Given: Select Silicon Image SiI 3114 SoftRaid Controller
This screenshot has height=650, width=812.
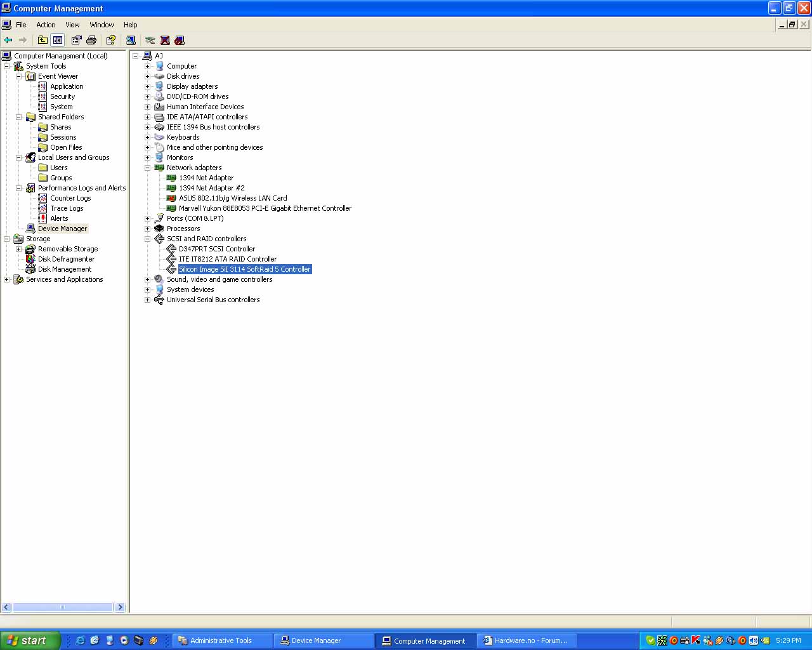Looking at the screenshot, I should (245, 269).
